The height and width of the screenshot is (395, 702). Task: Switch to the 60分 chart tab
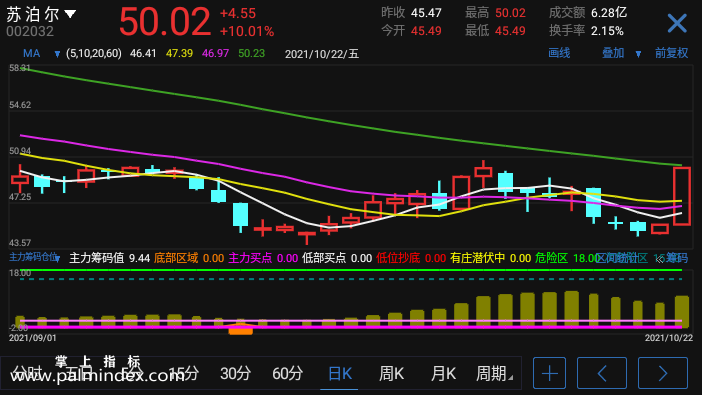(287, 373)
